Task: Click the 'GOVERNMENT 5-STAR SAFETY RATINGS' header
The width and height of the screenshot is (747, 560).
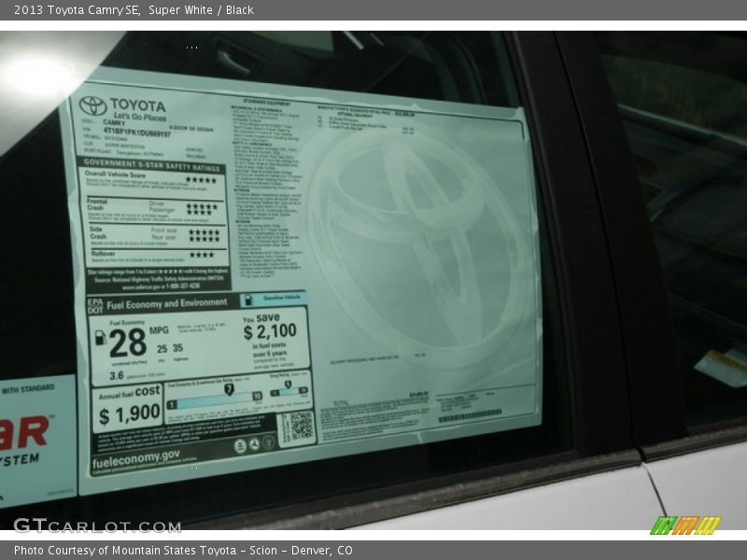Action: pyautogui.click(x=152, y=165)
